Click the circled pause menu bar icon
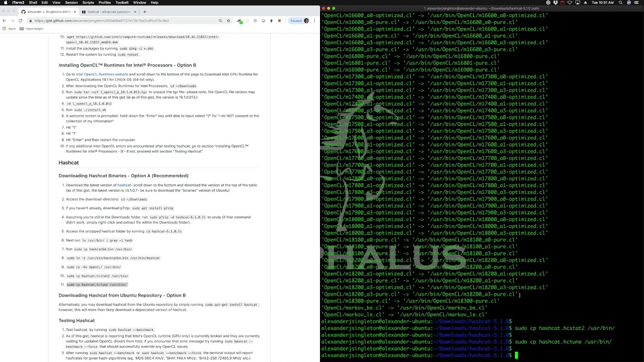Image resolution: width=644 pixels, height=362 pixels. coord(548,3)
